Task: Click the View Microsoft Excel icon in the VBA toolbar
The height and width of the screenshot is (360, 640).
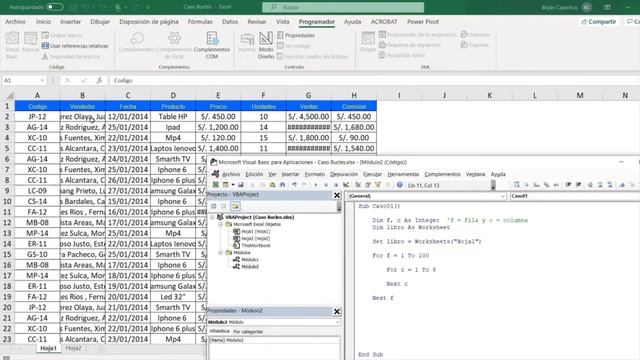Action: tap(215, 185)
